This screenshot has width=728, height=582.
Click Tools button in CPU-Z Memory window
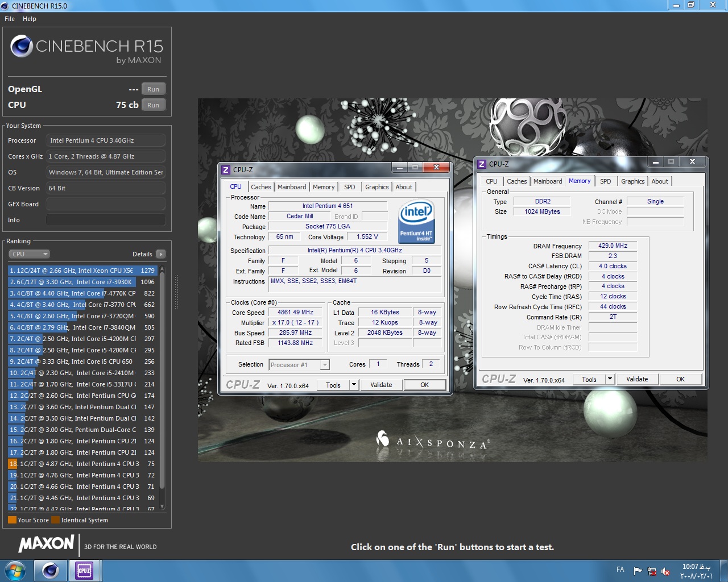[x=589, y=379]
